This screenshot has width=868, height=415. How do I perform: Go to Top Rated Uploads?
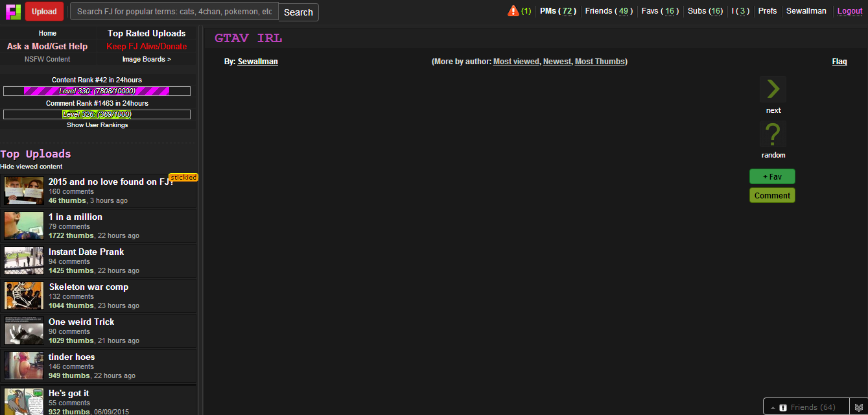coord(147,33)
